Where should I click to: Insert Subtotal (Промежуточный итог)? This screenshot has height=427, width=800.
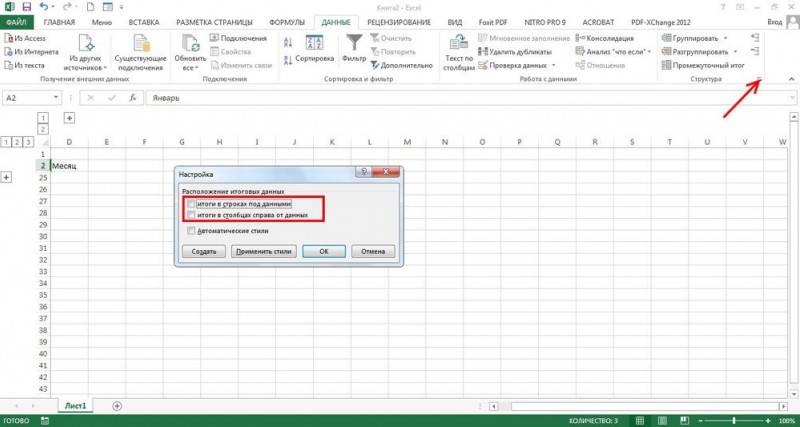click(703, 65)
